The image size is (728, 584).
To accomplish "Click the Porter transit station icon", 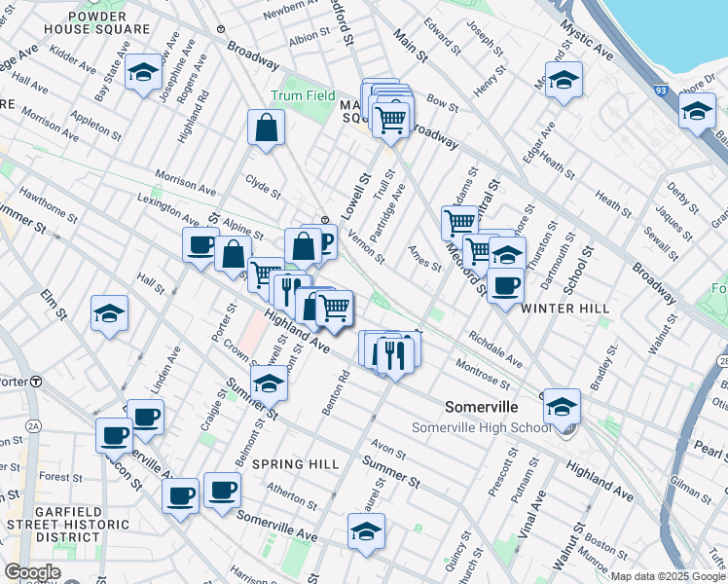I will [35, 381].
